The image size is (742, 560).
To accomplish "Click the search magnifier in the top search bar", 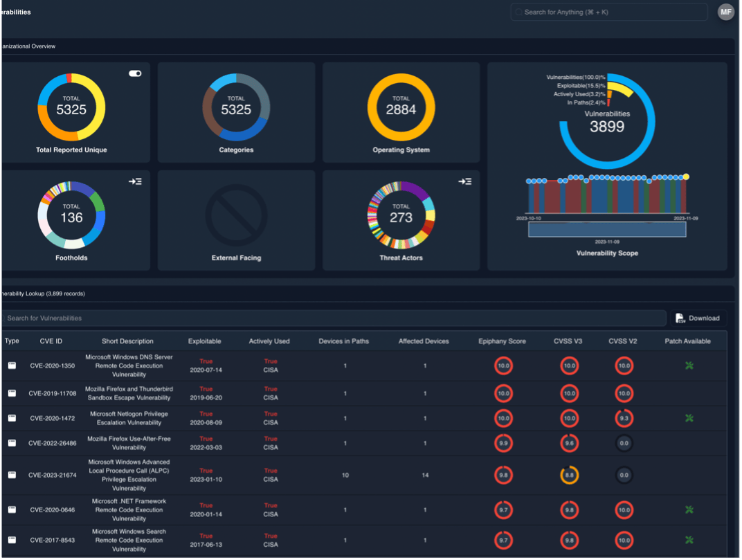I will [x=518, y=12].
